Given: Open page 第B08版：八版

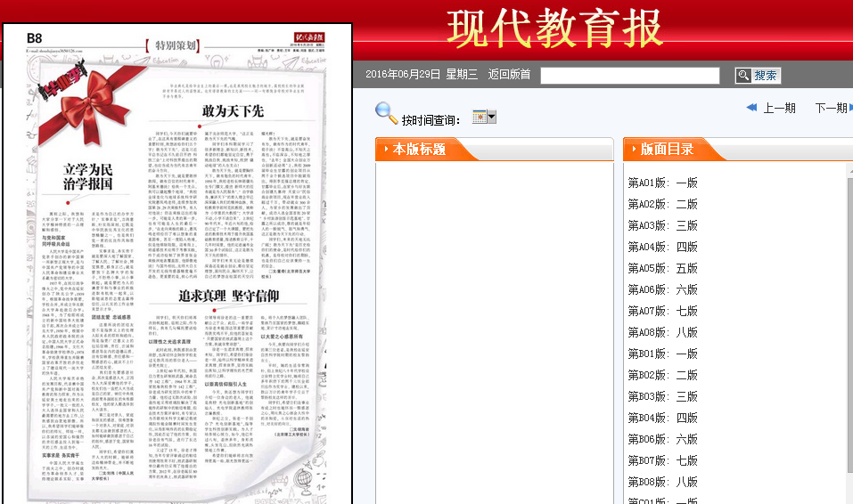Looking at the screenshot, I should coord(662,483).
